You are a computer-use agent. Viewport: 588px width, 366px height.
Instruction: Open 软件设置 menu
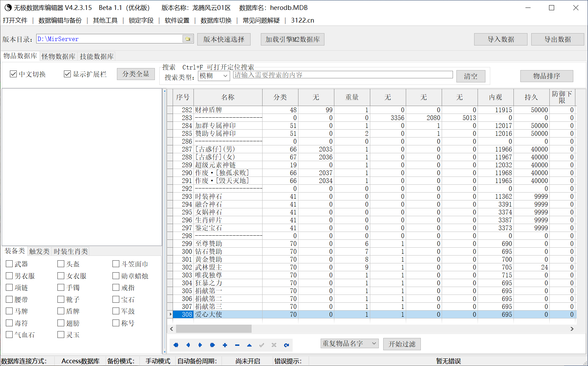pos(177,21)
